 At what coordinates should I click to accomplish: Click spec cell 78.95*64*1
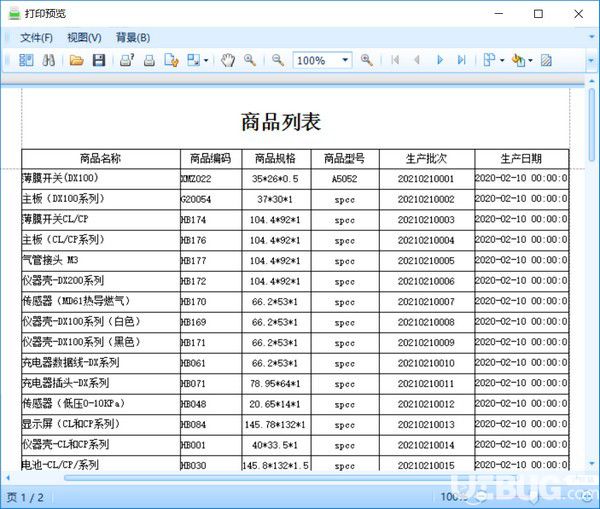(x=275, y=383)
